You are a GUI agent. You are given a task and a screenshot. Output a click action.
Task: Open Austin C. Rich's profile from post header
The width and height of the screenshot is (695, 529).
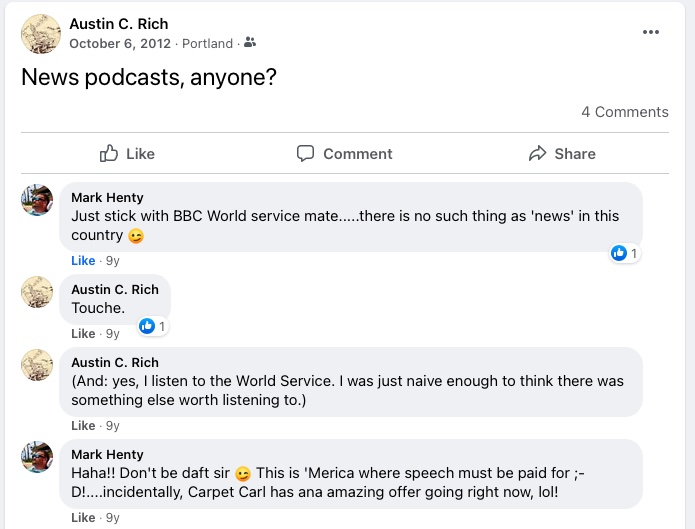(118, 23)
